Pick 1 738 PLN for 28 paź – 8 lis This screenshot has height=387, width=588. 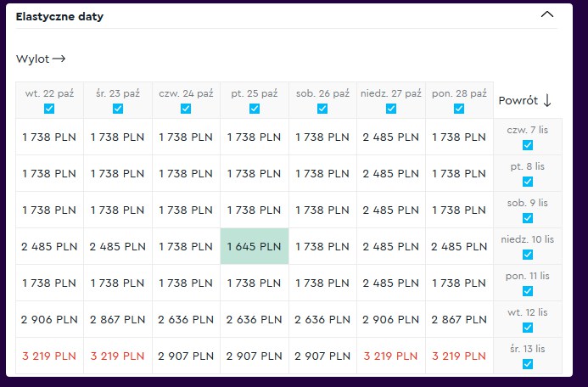[459, 174]
